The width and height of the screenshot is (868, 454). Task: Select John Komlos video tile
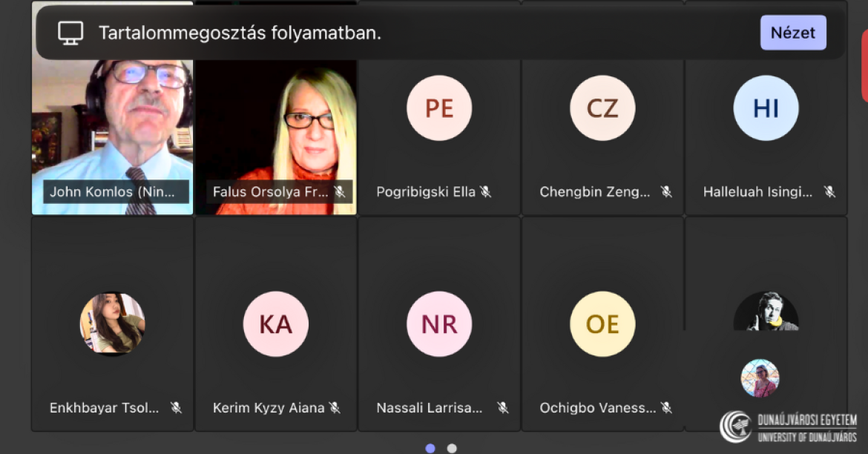(x=112, y=126)
